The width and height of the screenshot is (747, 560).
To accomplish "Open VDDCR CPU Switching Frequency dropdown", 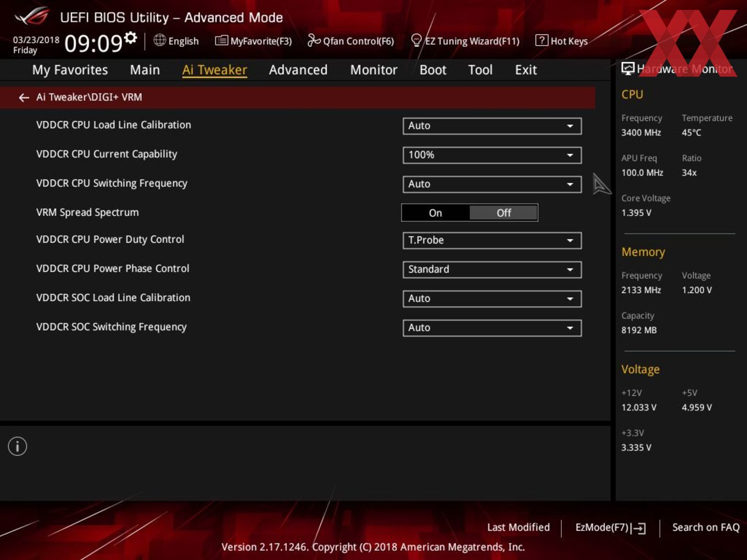I will (x=492, y=184).
